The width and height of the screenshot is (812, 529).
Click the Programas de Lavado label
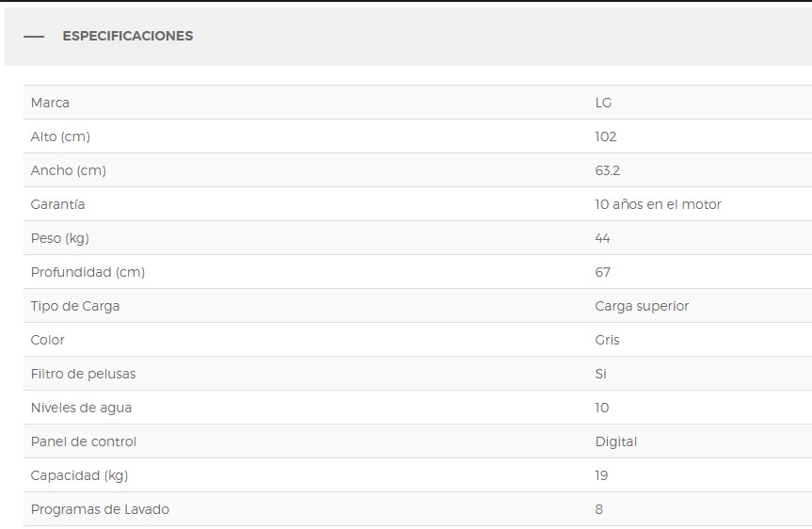(100, 509)
